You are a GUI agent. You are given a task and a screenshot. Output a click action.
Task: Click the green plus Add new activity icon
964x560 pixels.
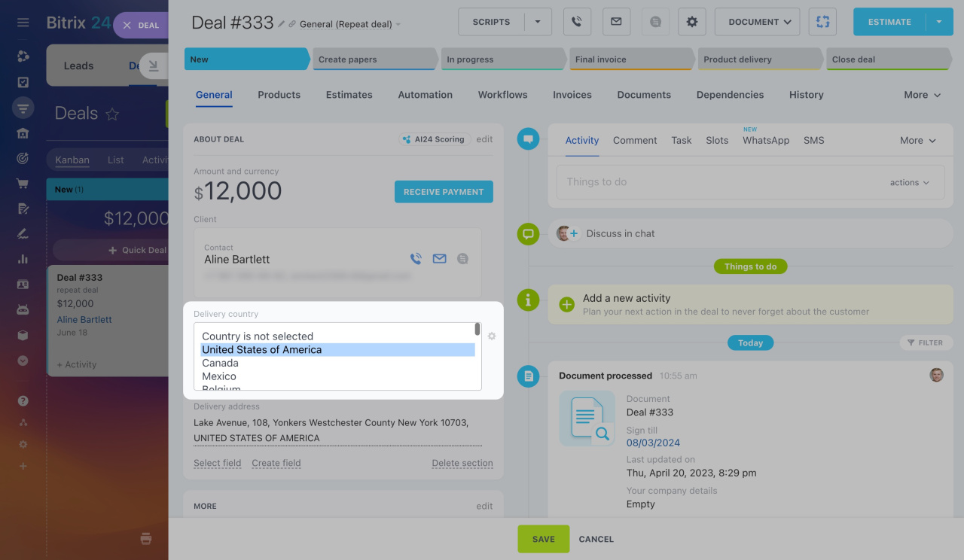566,304
